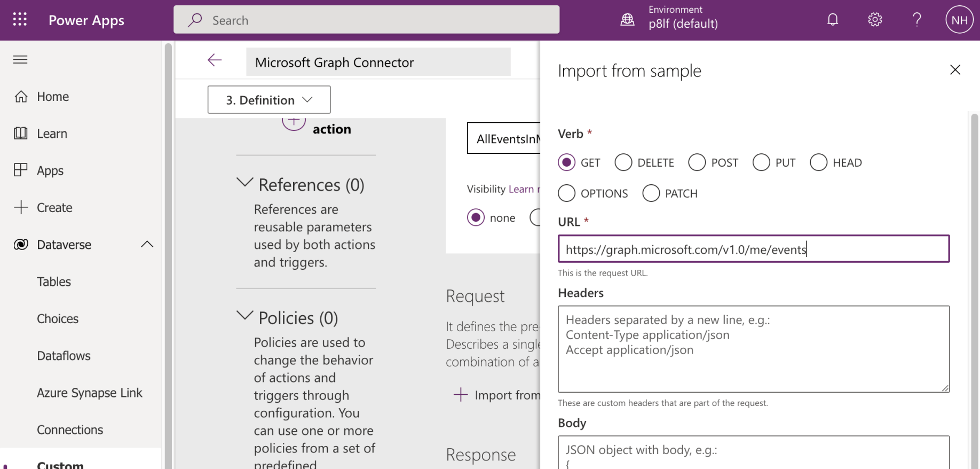Toggle the hamburger navigation menu
The width and height of the screenshot is (980, 469).
tap(20, 59)
